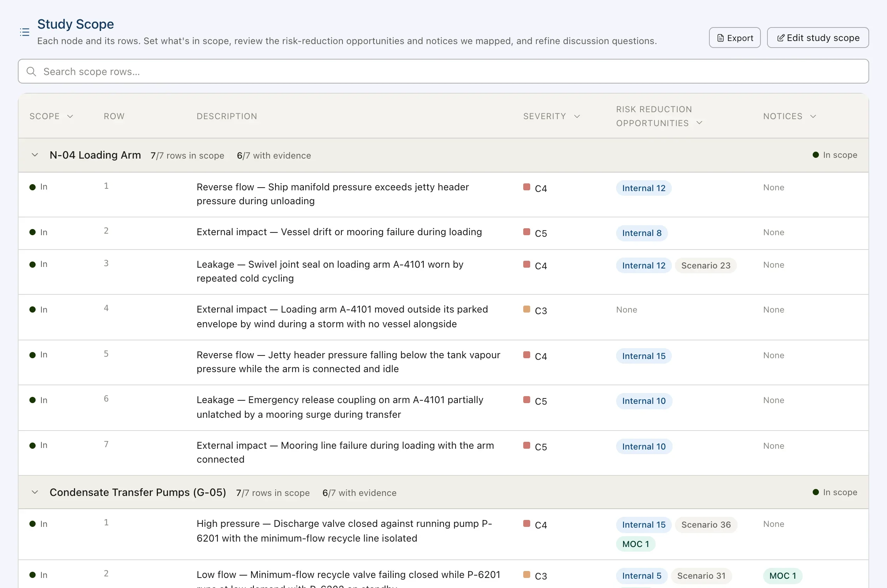Select the 'Leakage — Swivel joint seal' description
Screen dimensions: 887x588
(330, 272)
